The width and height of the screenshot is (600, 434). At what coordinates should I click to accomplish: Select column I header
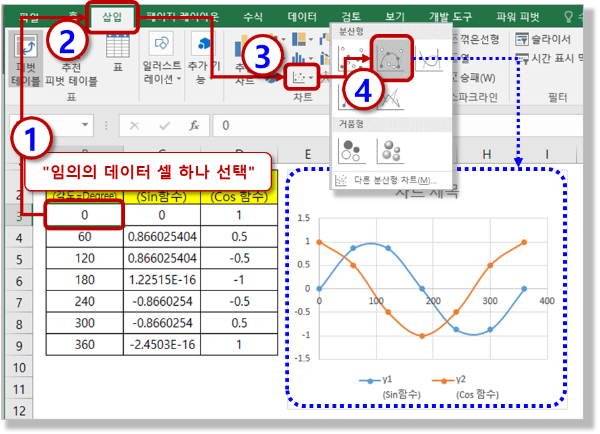[547, 155]
